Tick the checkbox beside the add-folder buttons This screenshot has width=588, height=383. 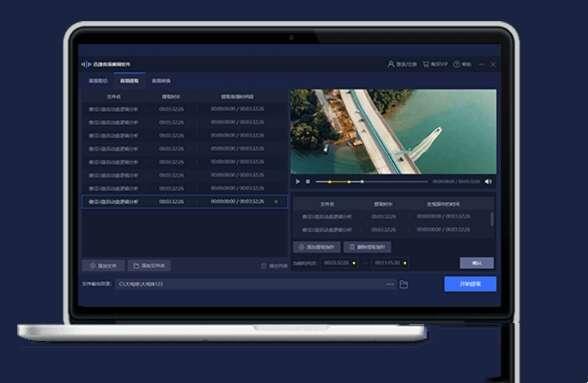click(264, 266)
